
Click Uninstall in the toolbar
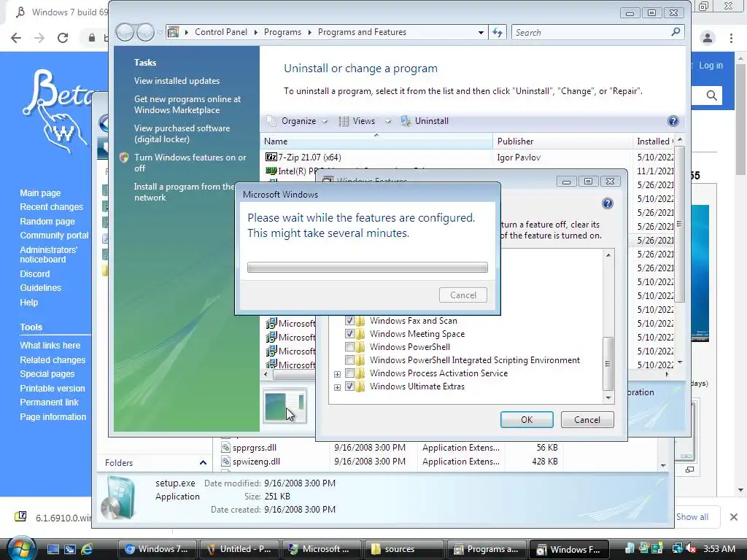point(425,121)
